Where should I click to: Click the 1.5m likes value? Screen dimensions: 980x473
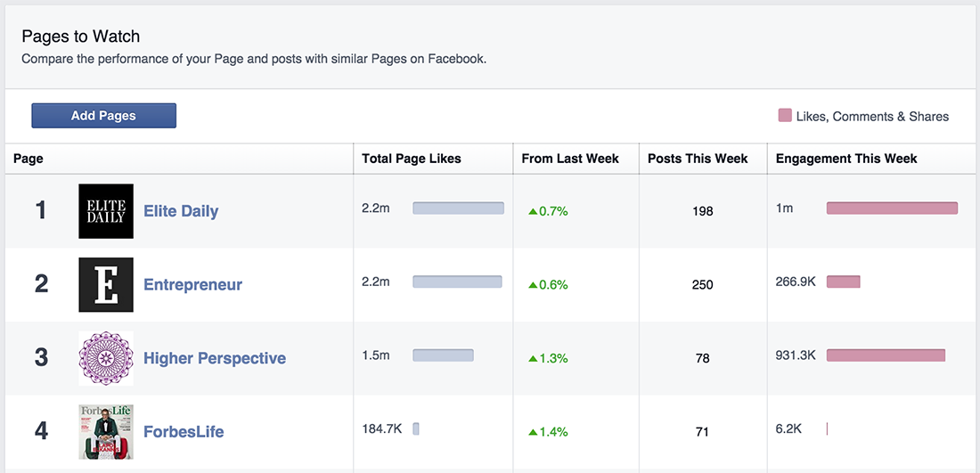click(x=376, y=355)
